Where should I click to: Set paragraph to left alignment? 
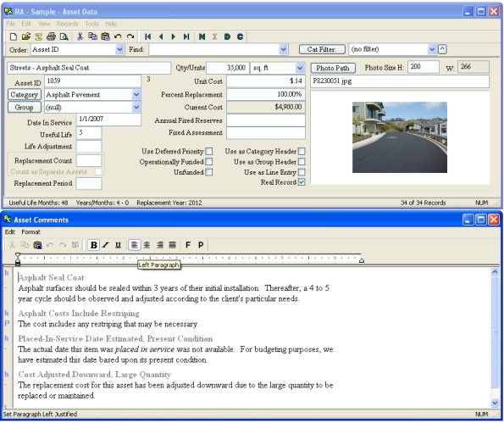[x=135, y=245]
